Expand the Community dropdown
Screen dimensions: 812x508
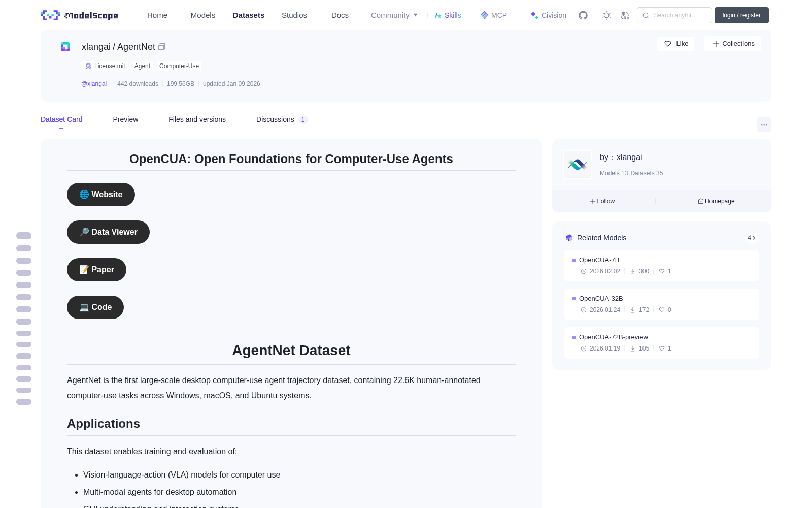394,15
